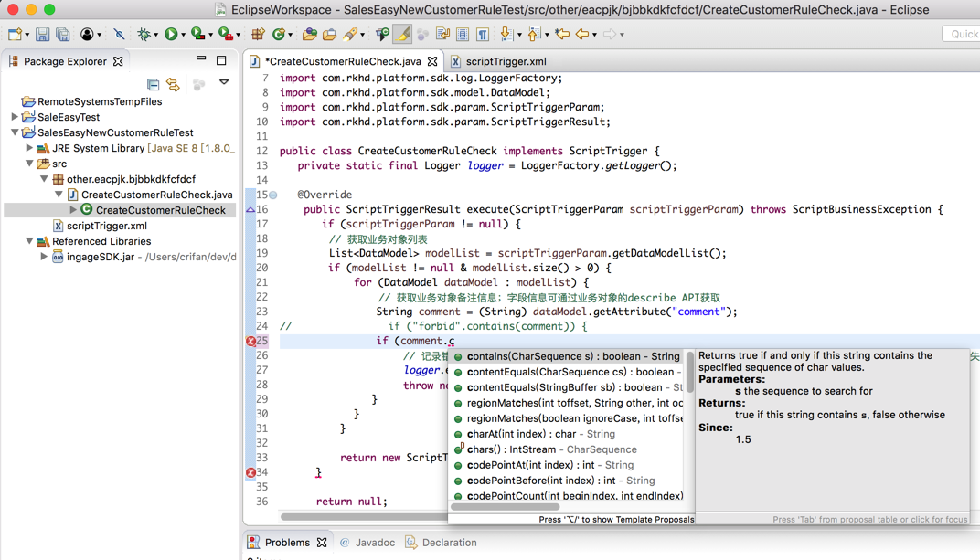Screen dimensions: 980x560
Task: Open the Run configurations dropdown arrow
Action: pyautogui.click(x=183, y=35)
